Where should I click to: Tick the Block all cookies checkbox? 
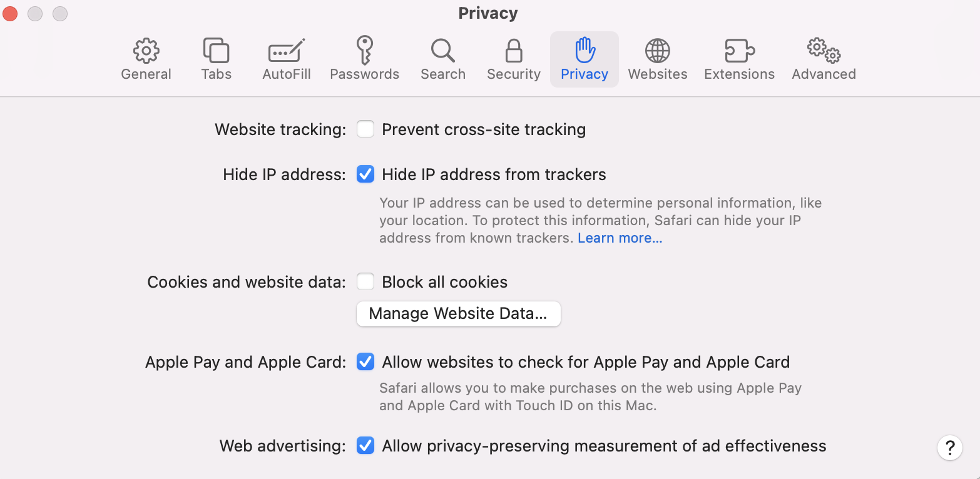click(x=365, y=282)
